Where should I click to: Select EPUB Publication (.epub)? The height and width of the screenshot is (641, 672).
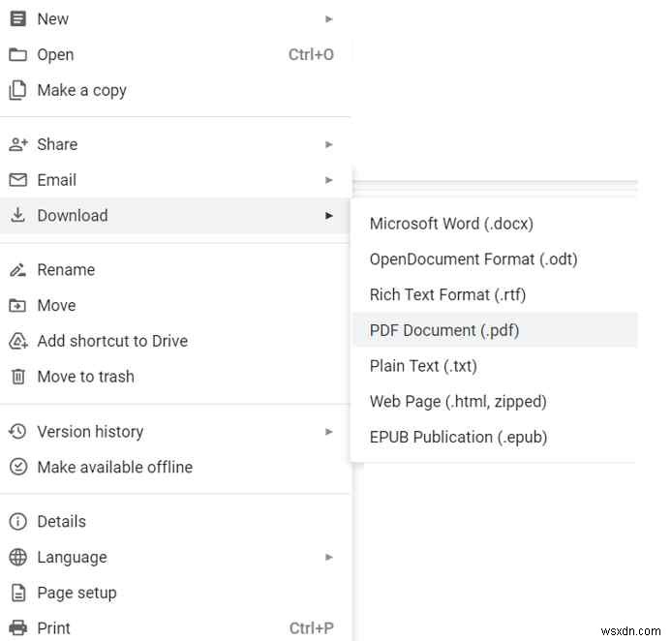pos(495,437)
